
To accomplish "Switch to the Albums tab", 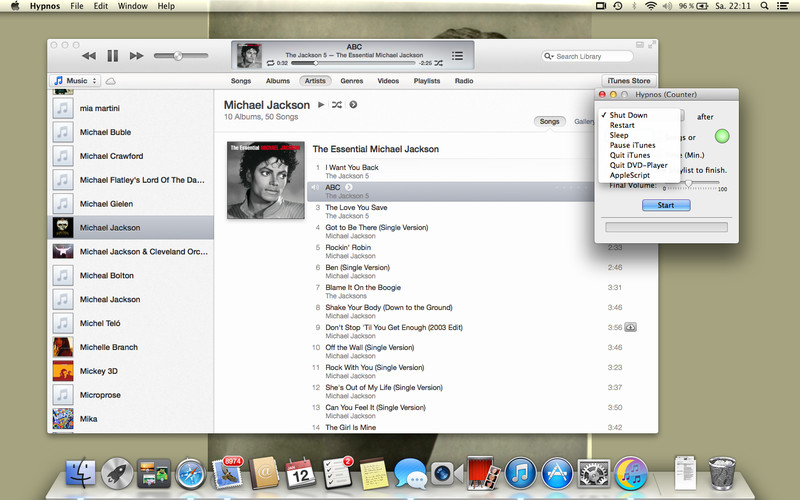I will [278, 81].
